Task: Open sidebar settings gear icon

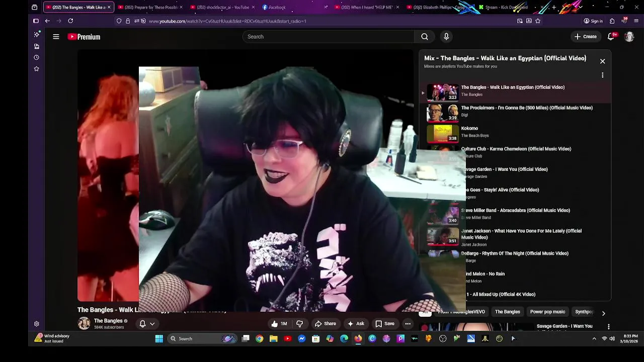Action: [36, 324]
